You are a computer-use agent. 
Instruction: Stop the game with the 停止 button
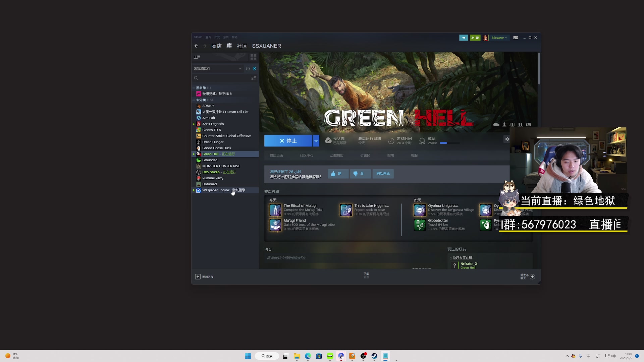click(288, 141)
